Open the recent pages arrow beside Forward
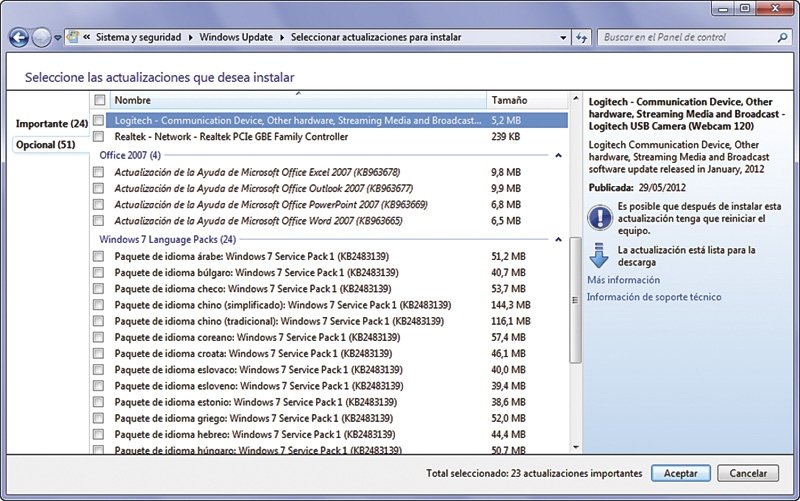The height and width of the screenshot is (501, 800). (x=58, y=38)
